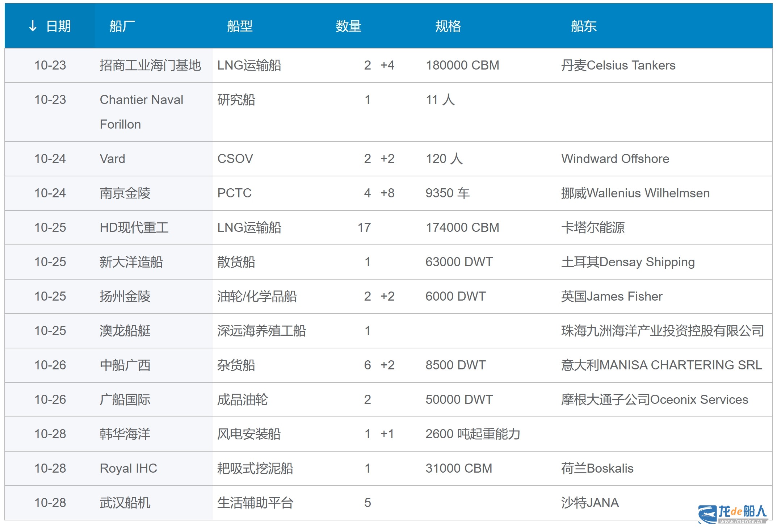Click the 11 人 specification cell
Viewport: 777px width, 532px height.
[x=440, y=100]
